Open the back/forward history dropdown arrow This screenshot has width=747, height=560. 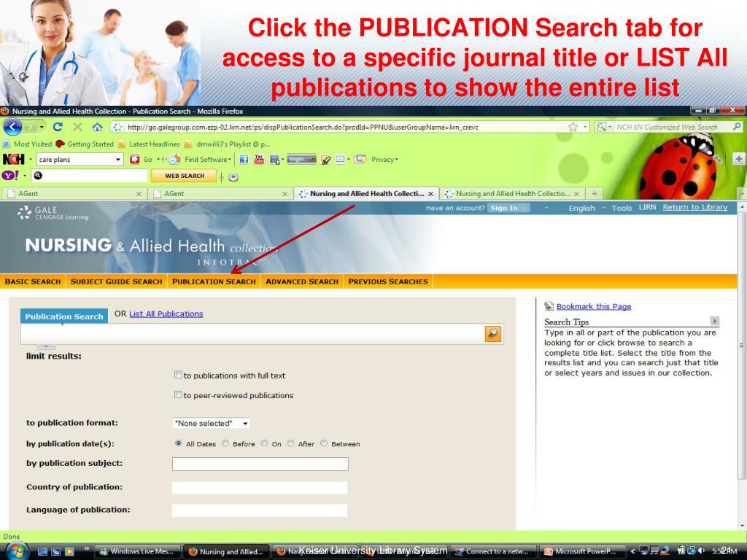(x=42, y=127)
